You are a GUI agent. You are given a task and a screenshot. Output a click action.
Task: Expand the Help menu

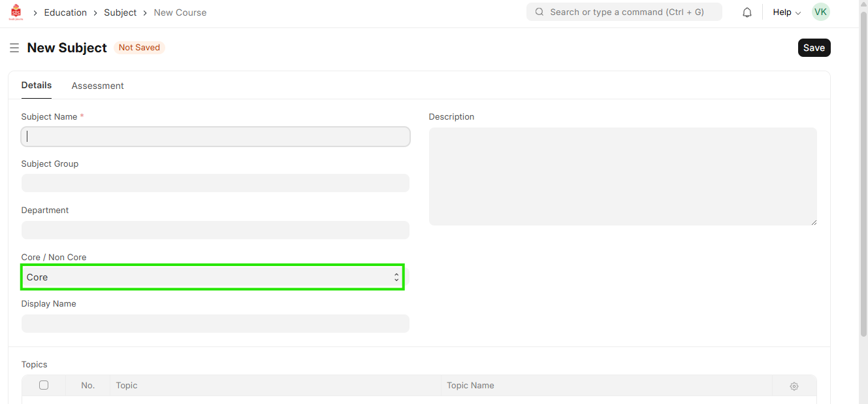(786, 12)
